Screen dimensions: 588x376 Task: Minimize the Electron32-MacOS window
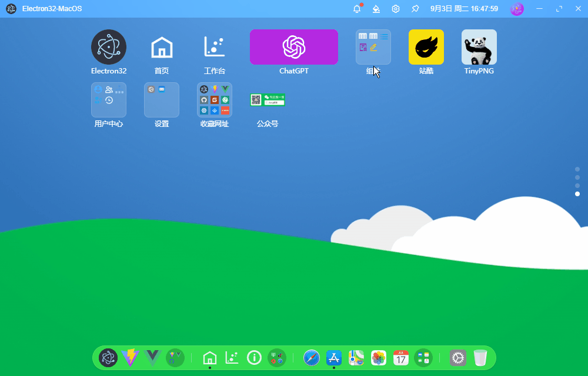coord(540,9)
